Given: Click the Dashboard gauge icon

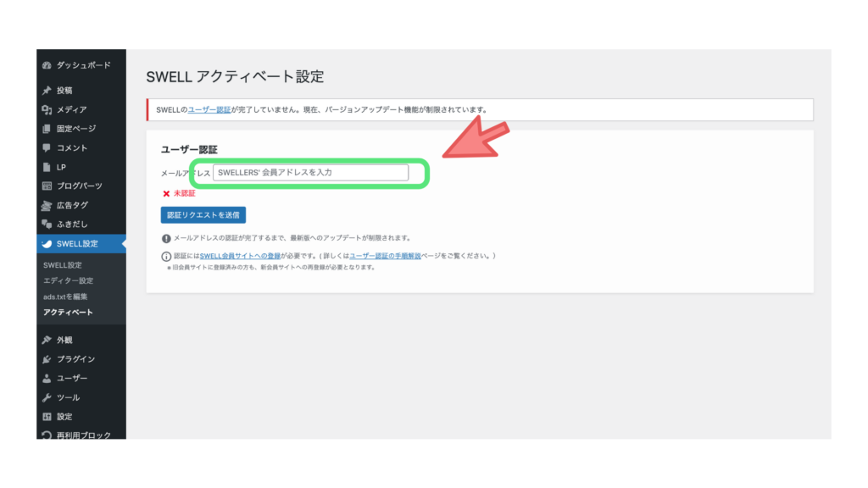Looking at the screenshot, I should (47, 65).
